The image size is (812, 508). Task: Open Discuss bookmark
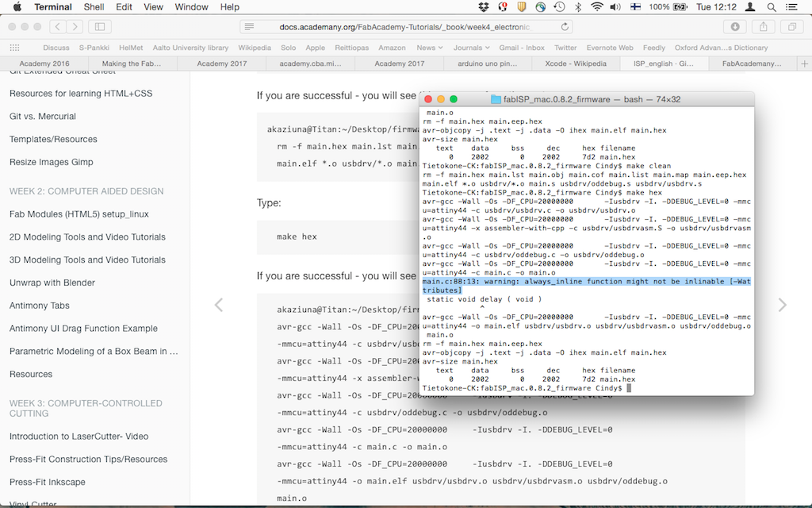56,47
